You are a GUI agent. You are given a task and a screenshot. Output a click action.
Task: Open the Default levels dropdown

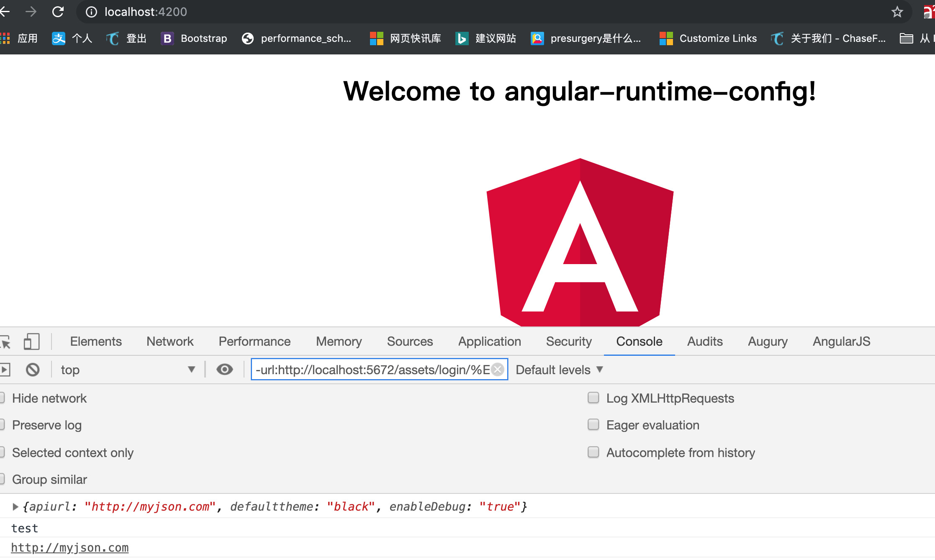coord(559,370)
